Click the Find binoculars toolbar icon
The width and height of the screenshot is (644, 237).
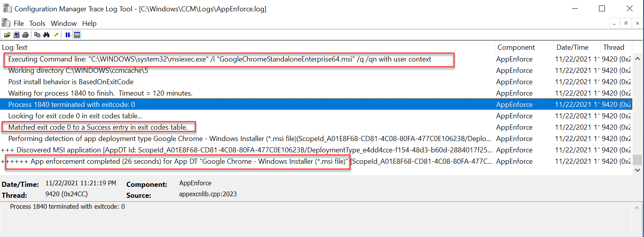point(47,35)
